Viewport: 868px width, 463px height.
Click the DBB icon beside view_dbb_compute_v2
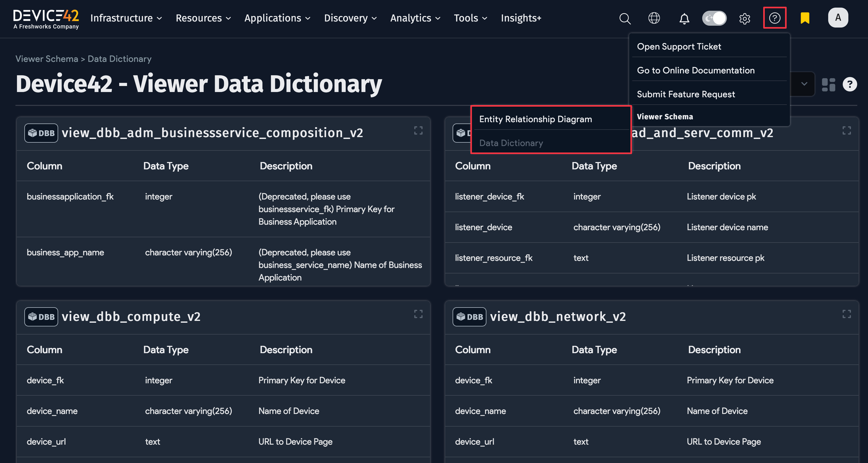(x=41, y=317)
